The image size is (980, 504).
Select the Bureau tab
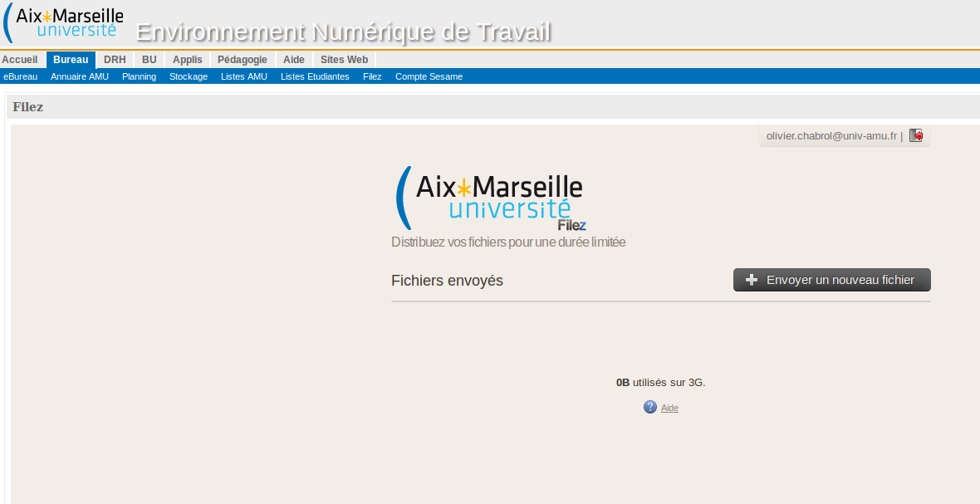71,60
